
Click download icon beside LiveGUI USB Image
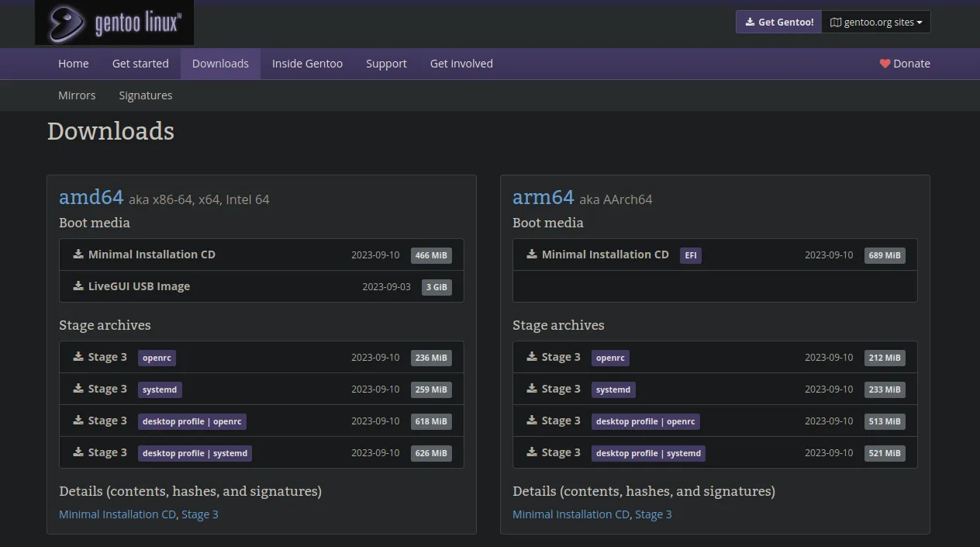(78, 286)
